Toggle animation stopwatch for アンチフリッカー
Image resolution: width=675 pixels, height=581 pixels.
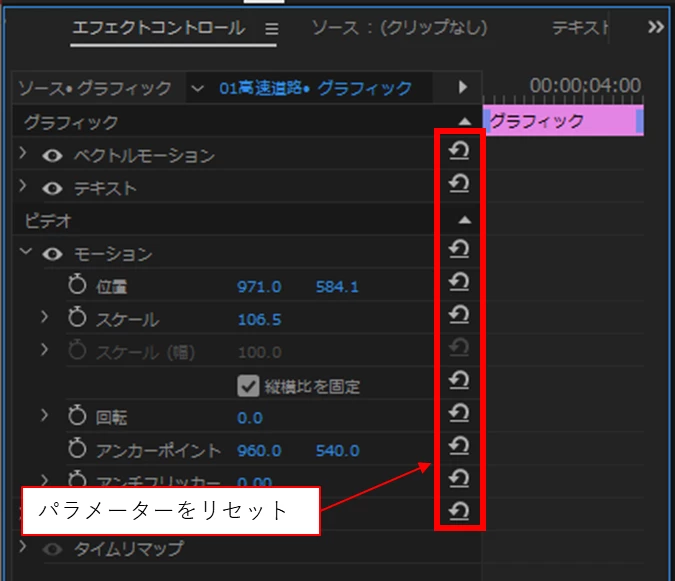click(x=77, y=479)
